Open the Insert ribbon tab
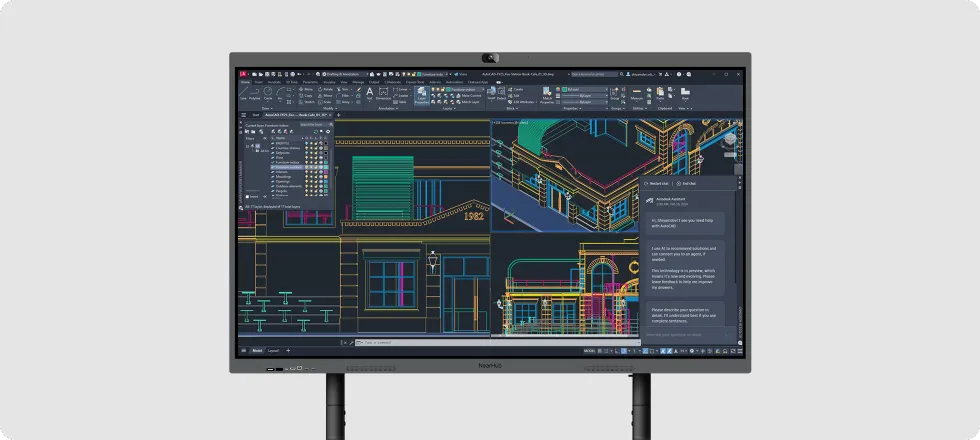Viewport: 980px width, 440px height. pos(258,82)
